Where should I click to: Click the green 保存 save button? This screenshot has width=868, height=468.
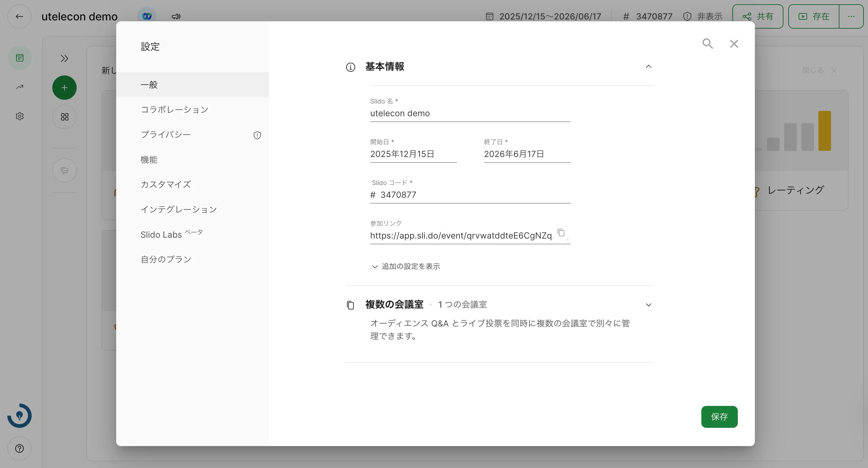tap(719, 417)
